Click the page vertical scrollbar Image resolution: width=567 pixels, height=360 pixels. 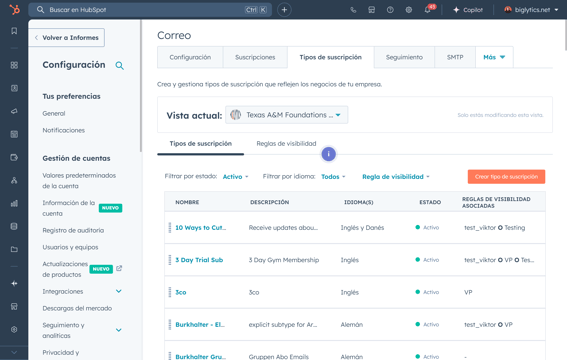(565, 35)
